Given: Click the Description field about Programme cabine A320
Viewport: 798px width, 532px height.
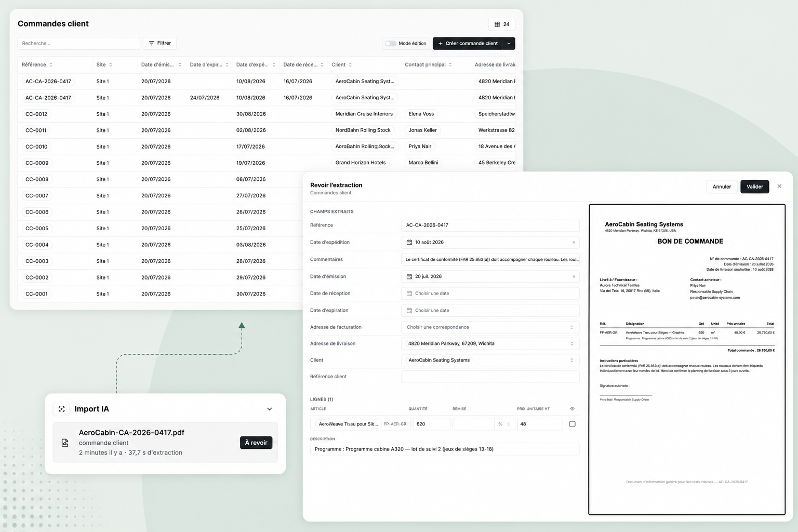Looking at the screenshot, I should (x=445, y=449).
